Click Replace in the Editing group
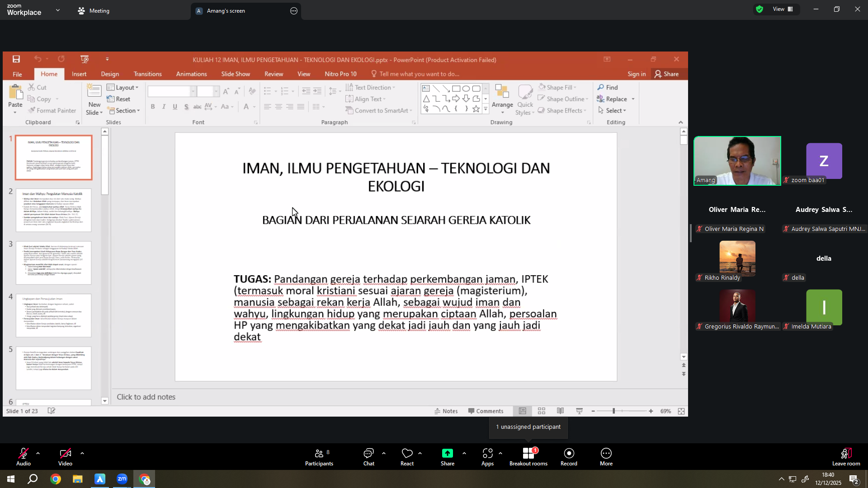 click(x=612, y=99)
